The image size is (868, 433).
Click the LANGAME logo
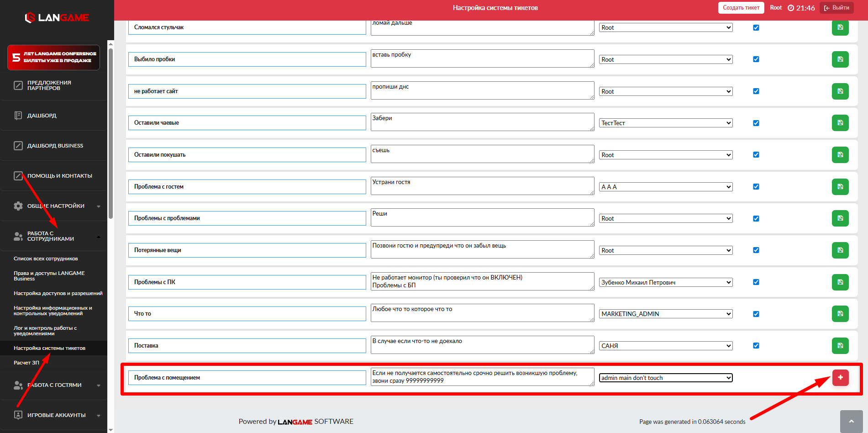[57, 18]
